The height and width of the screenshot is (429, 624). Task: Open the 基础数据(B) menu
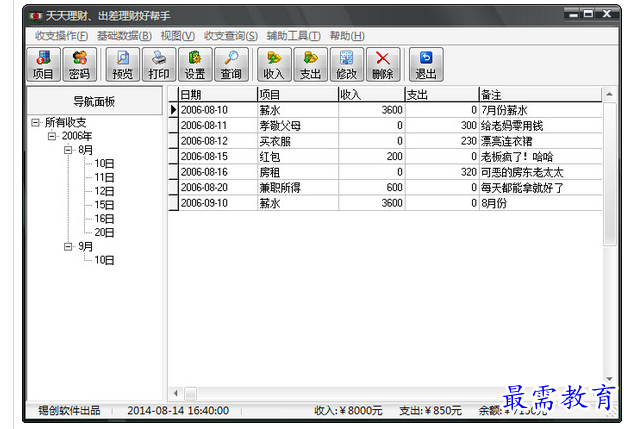(124, 36)
